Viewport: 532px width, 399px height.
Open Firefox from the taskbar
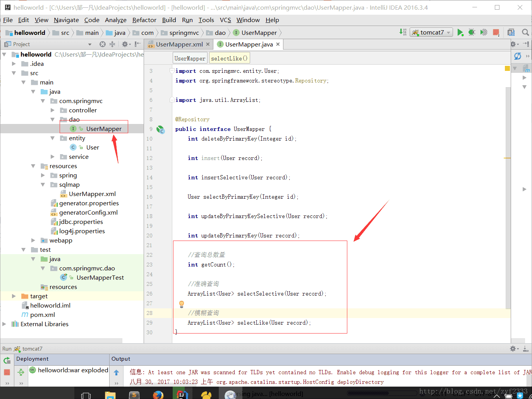tap(158, 394)
